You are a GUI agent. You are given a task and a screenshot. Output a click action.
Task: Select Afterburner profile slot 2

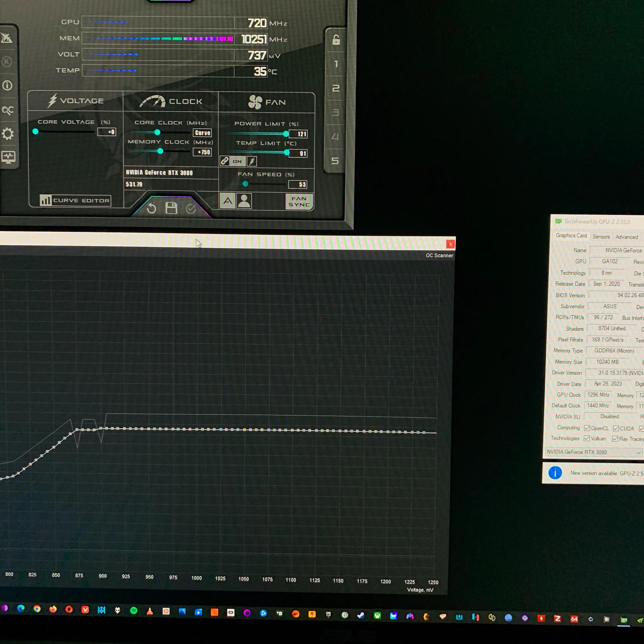tap(336, 88)
